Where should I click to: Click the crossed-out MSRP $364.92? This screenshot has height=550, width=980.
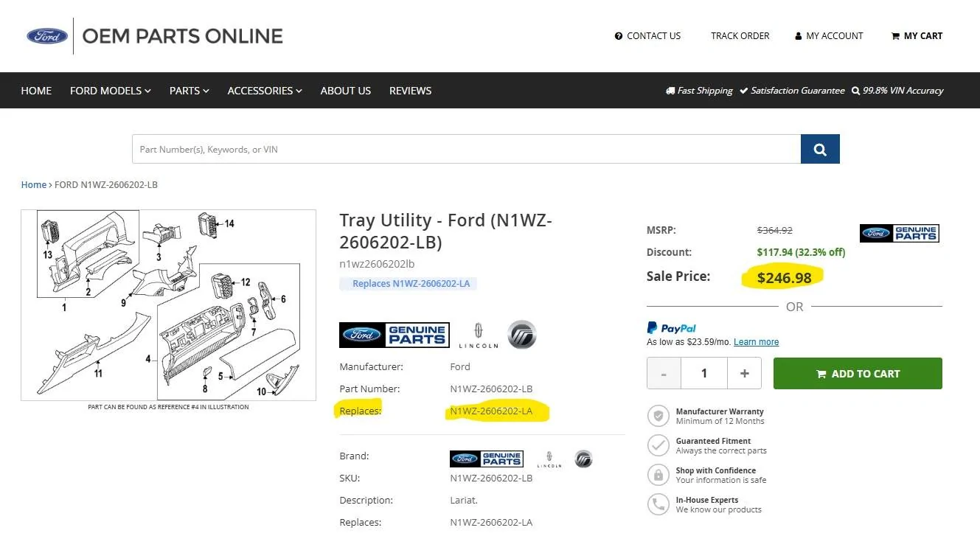(775, 231)
